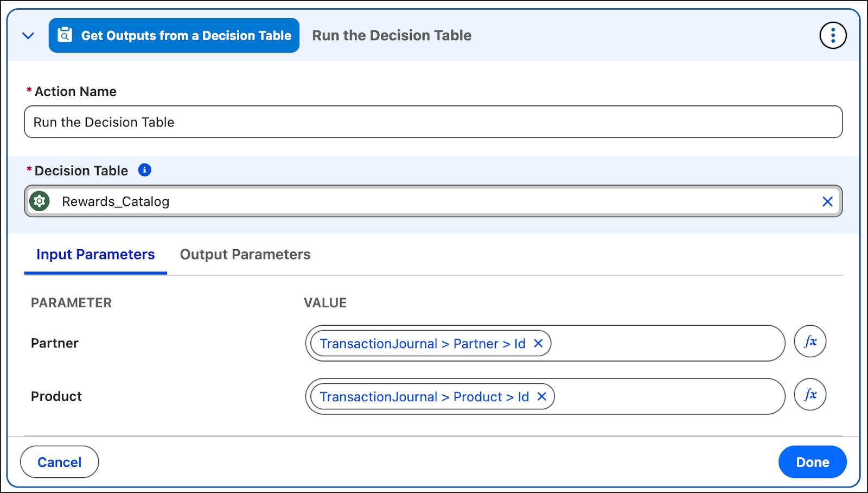This screenshot has width=868, height=493.
Task: Open formula editor for the Partner parameter
Action: pos(809,342)
